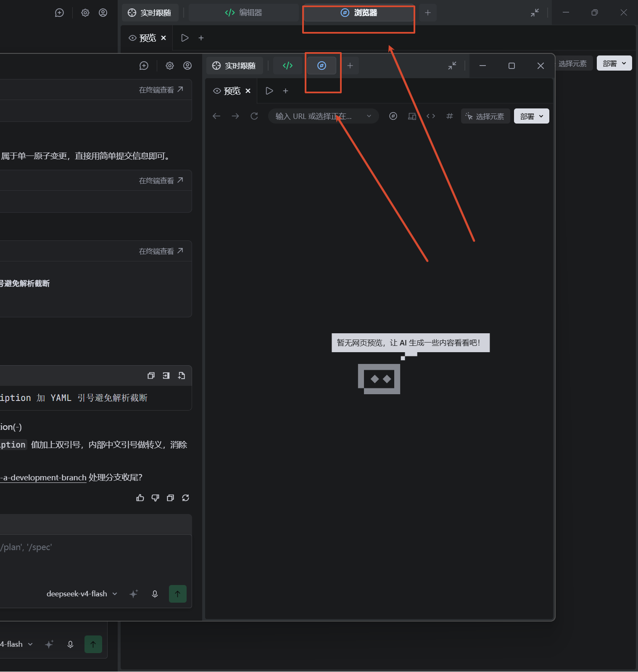Start a new chat in the background window
This screenshot has height=672, width=638.
(60, 13)
